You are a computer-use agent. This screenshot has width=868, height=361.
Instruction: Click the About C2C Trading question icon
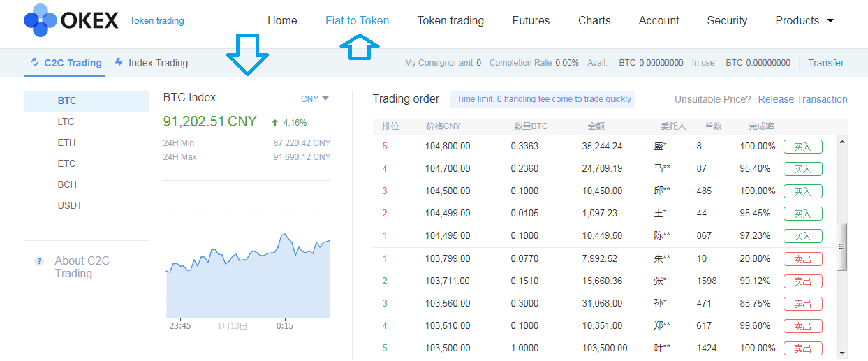click(x=39, y=261)
